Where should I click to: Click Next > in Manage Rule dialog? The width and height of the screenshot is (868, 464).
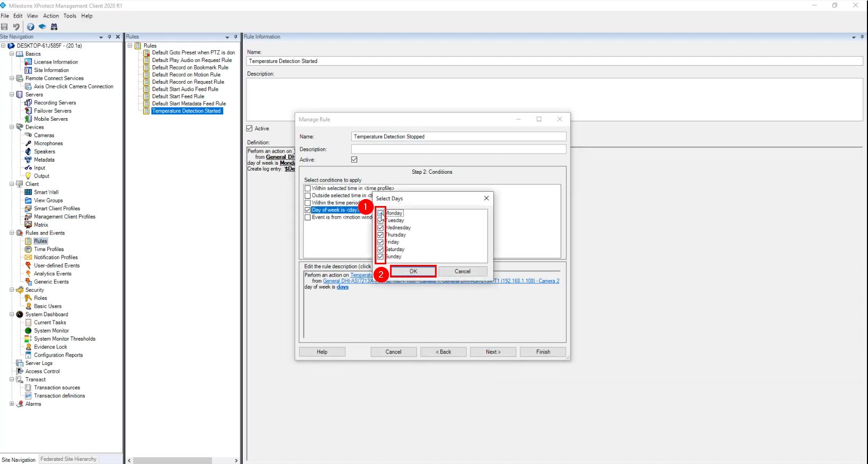click(x=493, y=352)
